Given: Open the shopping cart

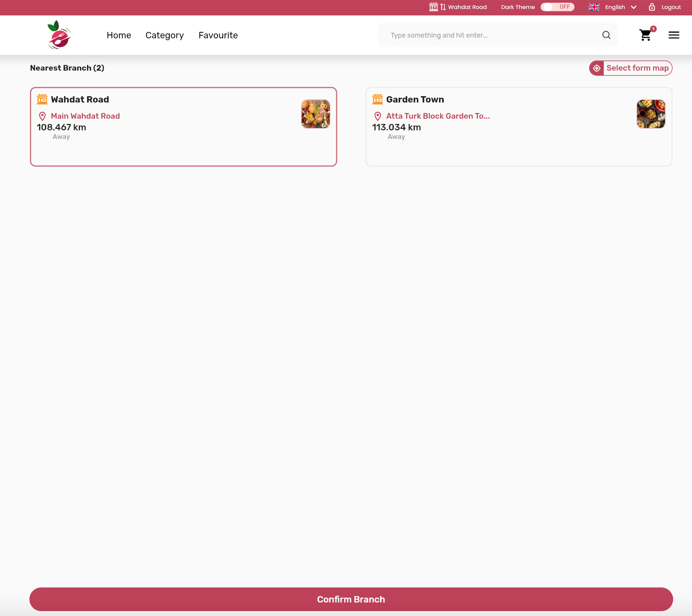Looking at the screenshot, I should pos(645,35).
